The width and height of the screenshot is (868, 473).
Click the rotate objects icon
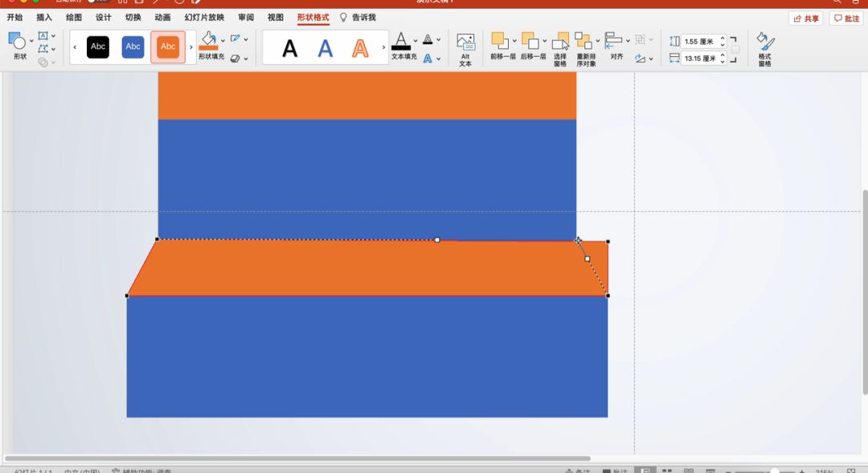[641, 58]
